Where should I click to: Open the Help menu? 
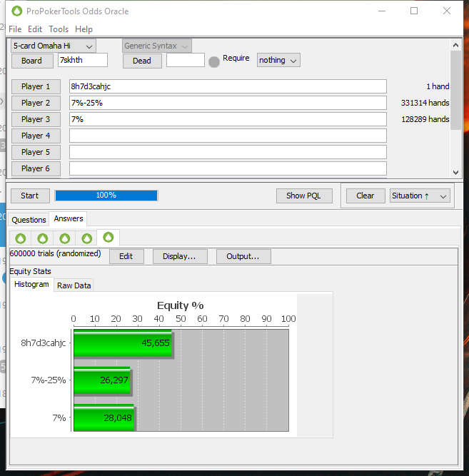[x=84, y=29]
